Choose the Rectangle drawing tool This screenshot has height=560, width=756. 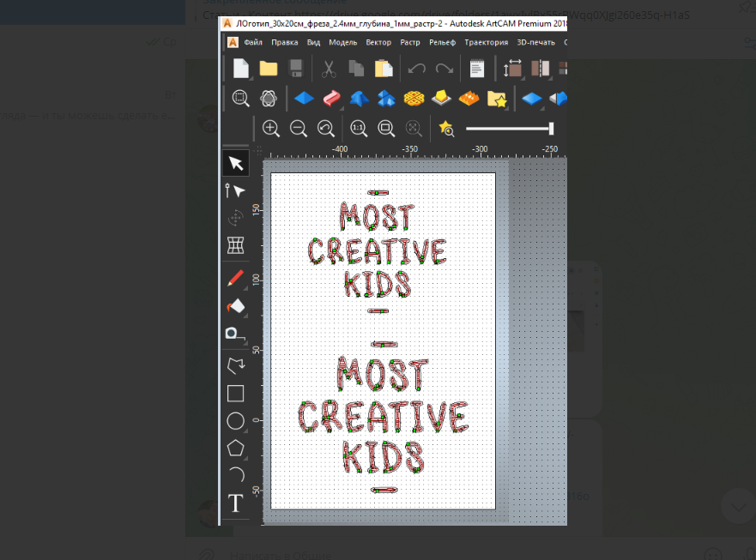click(235, 394)
